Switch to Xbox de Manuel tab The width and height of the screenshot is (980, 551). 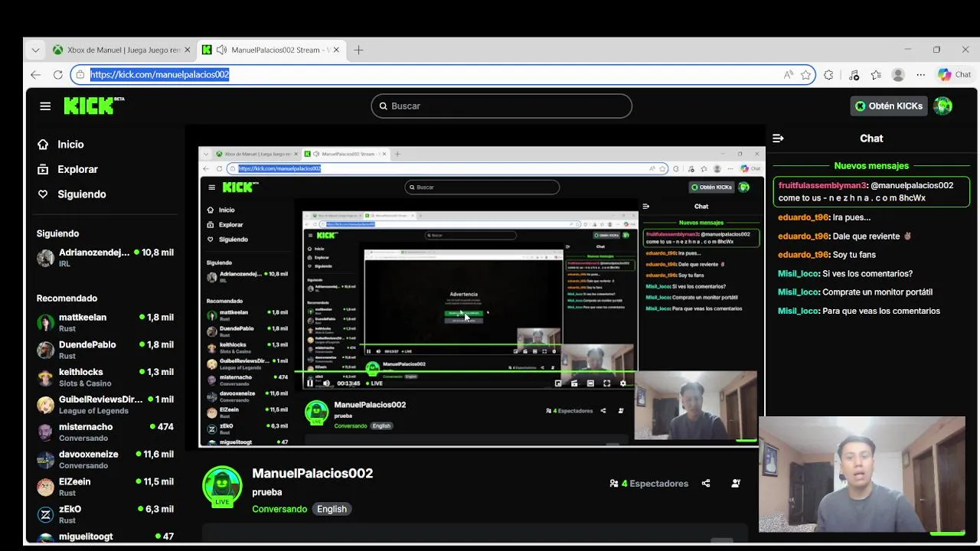click(122, 50)
